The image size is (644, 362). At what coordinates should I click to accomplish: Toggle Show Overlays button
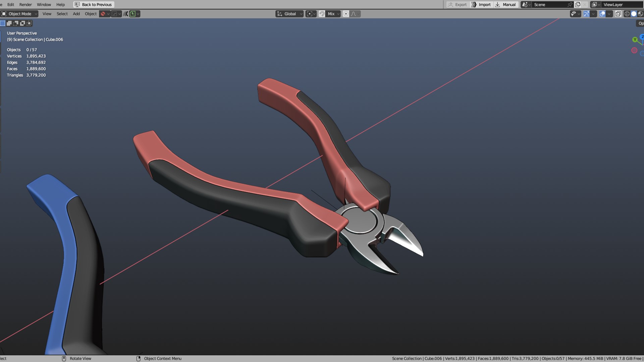pyautogui.click(x=602, y=14)
